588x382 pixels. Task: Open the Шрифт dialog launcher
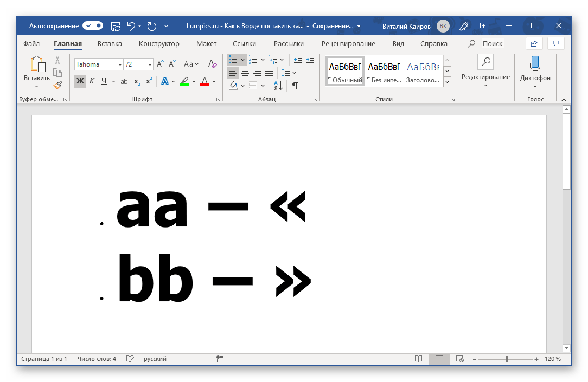[218, 100]
